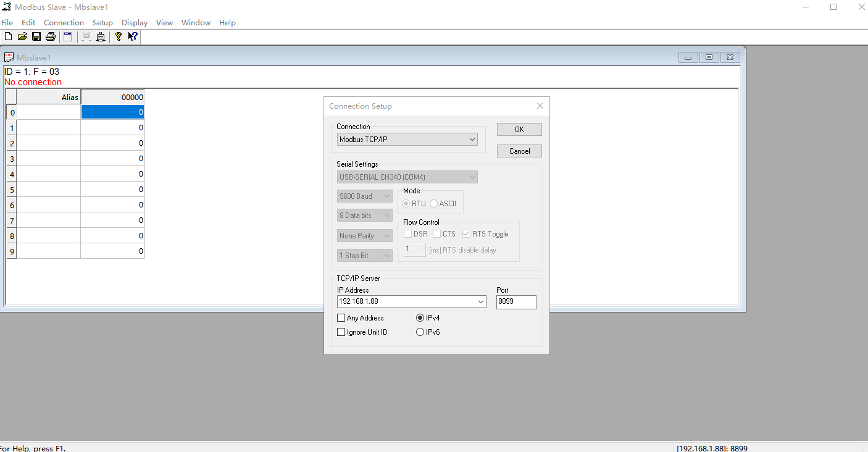The height and width of the screenshot is (452, 868).
Task: Click the context help arrow icon
Action: tap(133, 37)
